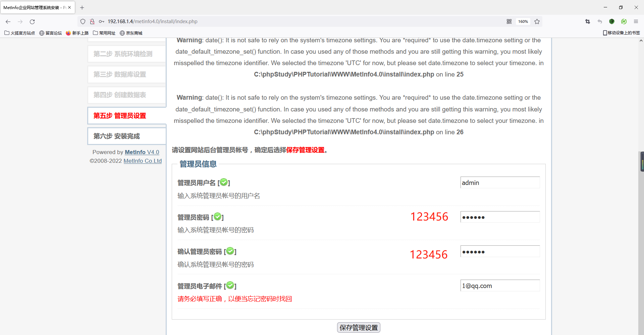Click the admin username input field

(500, 183)
